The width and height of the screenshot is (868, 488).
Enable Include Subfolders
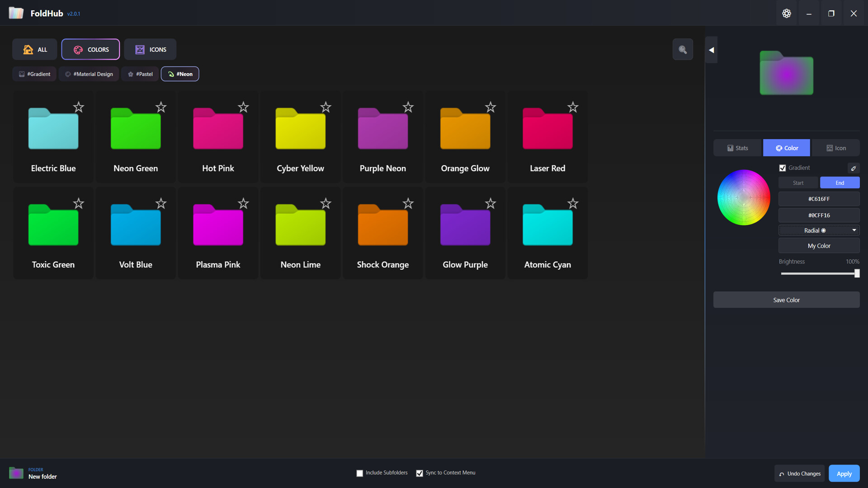coord(359,473)
